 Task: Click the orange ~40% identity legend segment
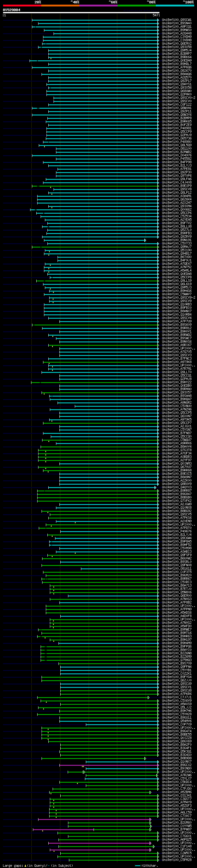coord(60,6)
